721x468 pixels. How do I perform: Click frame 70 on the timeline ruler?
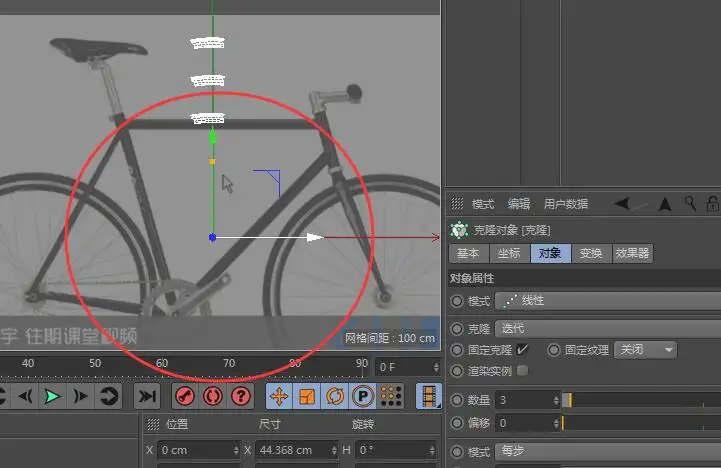pyautogui.click(x=229, y=363)
